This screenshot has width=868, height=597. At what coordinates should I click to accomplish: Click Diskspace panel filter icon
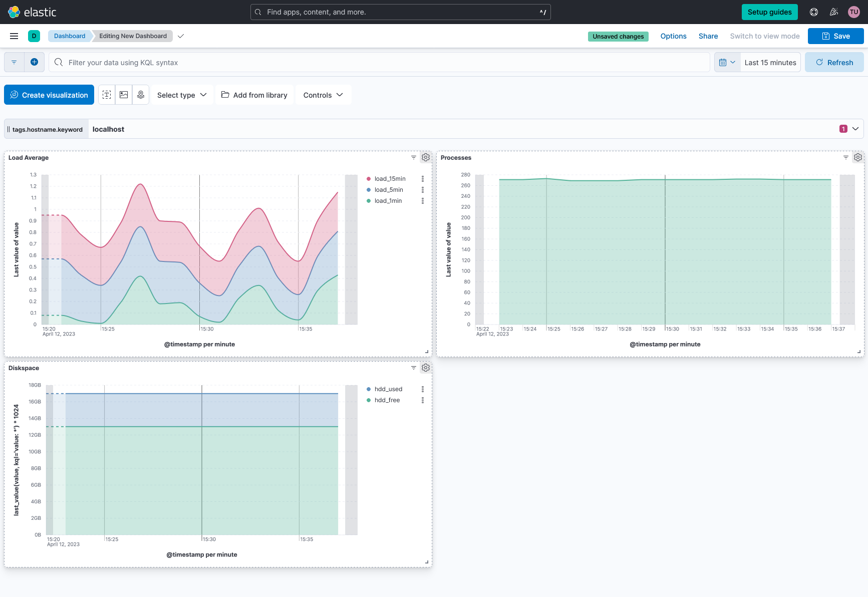click(x=414, y=368)
